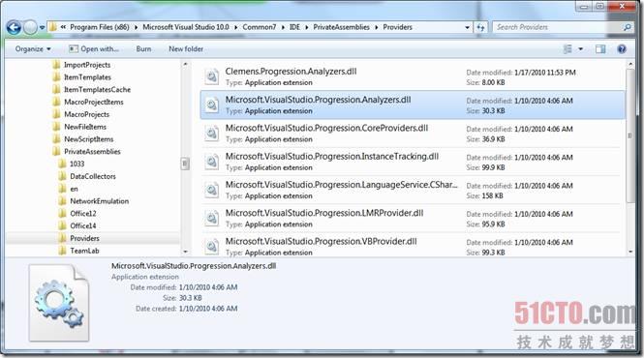Click the Progression.LanguageService.CShar... file icon

click(212, 190)
